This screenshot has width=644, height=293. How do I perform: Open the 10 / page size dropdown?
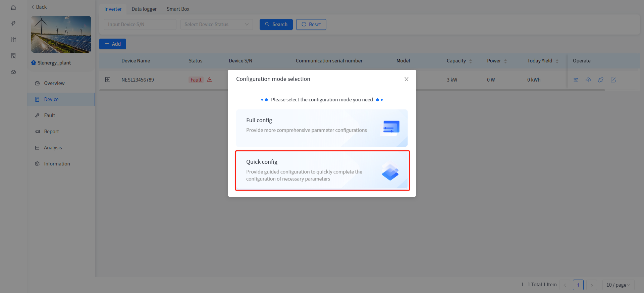pyautogui.click(x=618, y=285)
